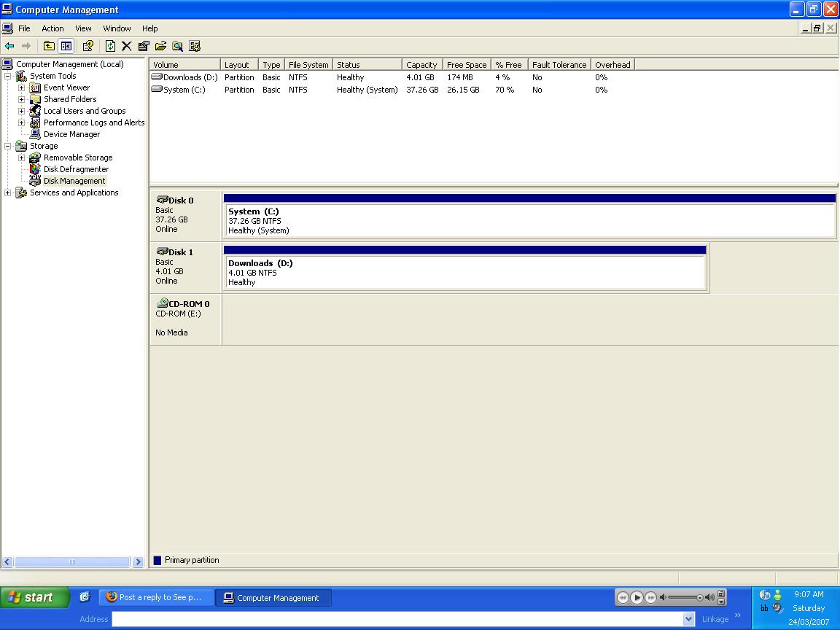The width and height of the screenshot is (840, 630).
Task: Open the Action menu
Action: 52,28
